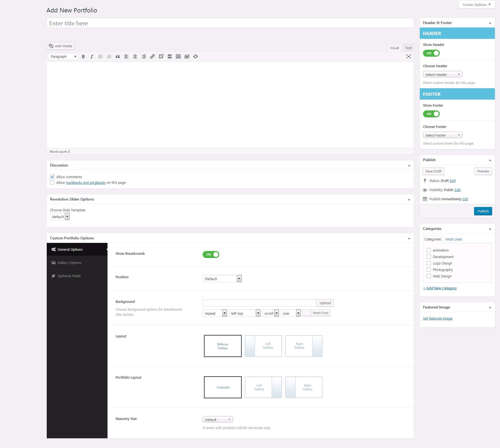Toggle bold formatting in editor toolbar

tap(83, 56)
